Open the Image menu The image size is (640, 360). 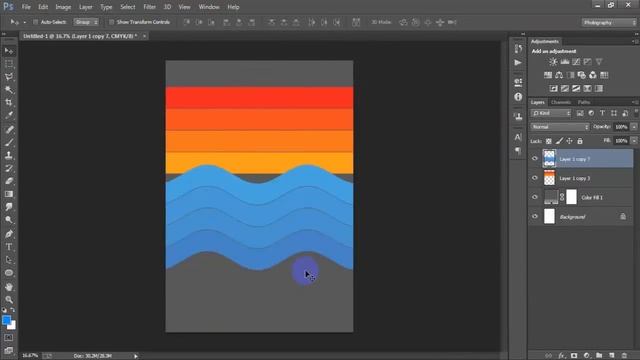(x=63, y=7)
